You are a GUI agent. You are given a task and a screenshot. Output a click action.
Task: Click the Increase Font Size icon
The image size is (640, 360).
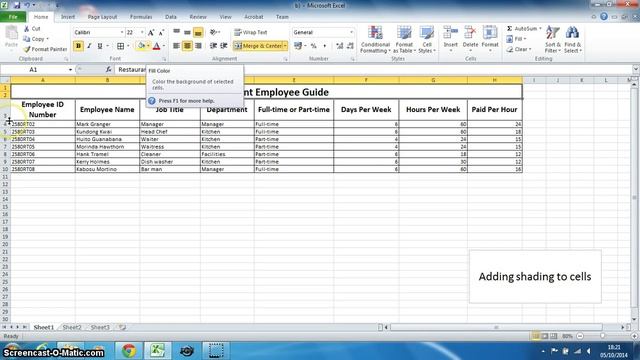point(151,32)
